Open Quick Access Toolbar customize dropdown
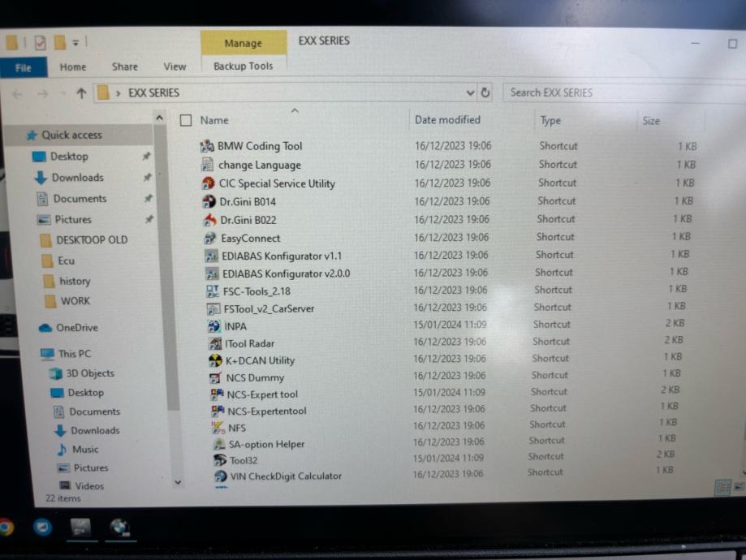The width and height of the screenshot is (746, 560). (75, 43)
